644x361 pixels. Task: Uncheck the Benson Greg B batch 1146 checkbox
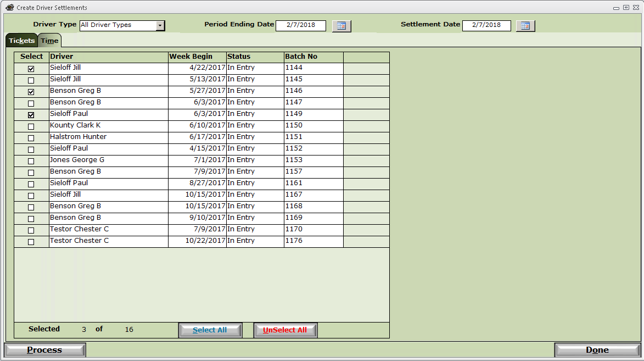coord(31,92)
